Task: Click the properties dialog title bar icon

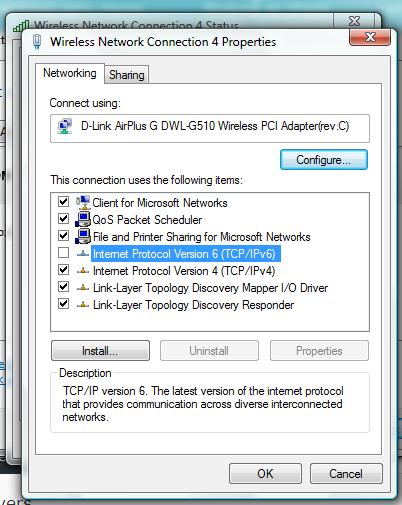Action: (x=37, y=42)
